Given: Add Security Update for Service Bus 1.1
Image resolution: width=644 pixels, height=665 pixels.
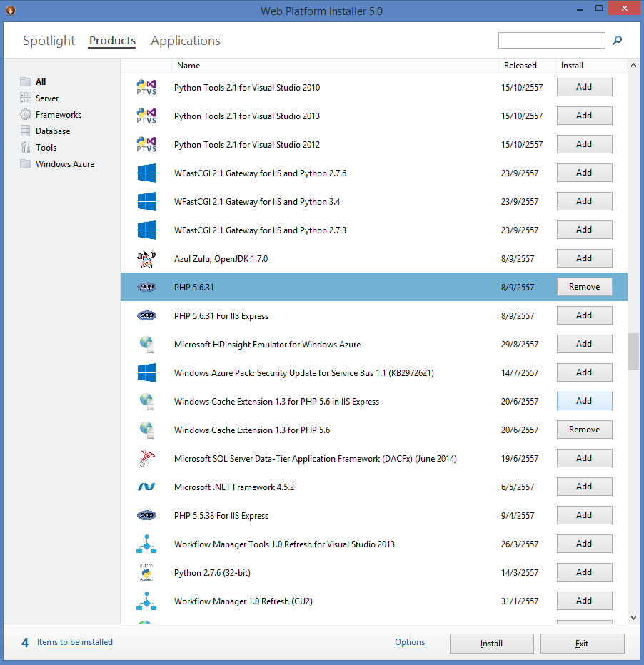Looking at the screenshot, I should (x=584, y=372).
